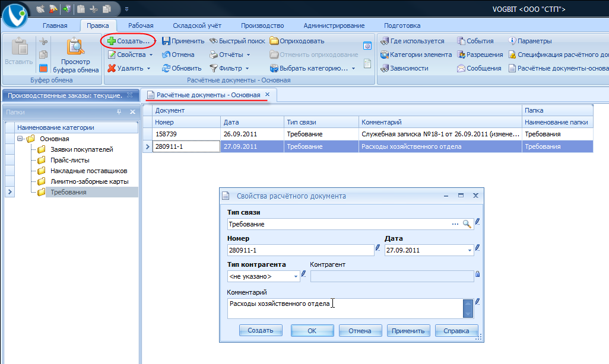Click the pencil icon next to Номер field
The height and width of the screenshot is (364, 609).
378,248
